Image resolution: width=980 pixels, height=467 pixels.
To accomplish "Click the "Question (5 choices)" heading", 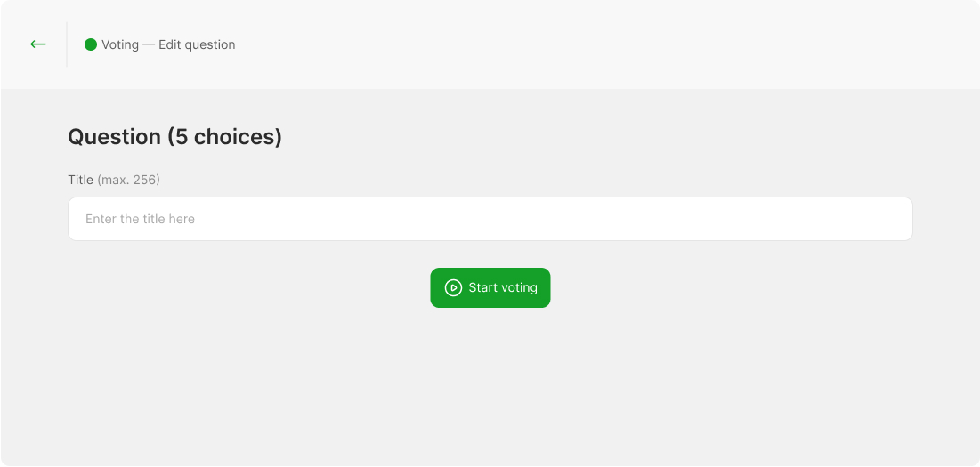I will pyautogui.click(x=174, y=137).
